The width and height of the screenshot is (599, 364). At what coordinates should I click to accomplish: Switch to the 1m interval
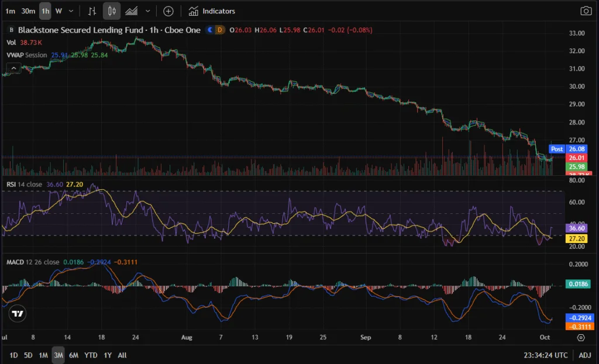click(10, 11)
